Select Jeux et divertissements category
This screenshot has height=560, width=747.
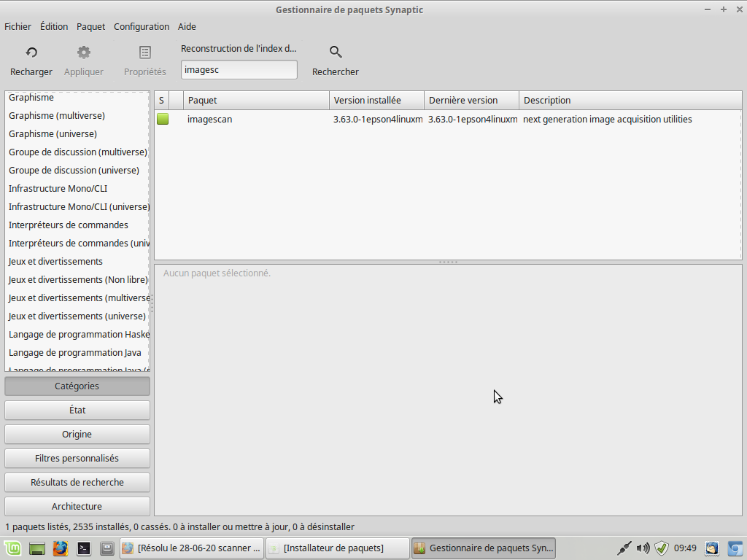(55, 262)
